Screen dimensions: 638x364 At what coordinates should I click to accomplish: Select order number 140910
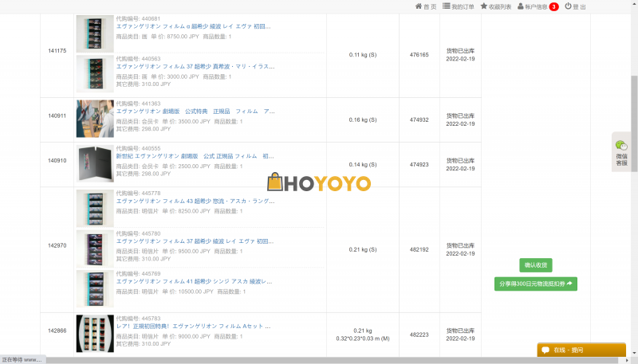[x=57, y=160]
